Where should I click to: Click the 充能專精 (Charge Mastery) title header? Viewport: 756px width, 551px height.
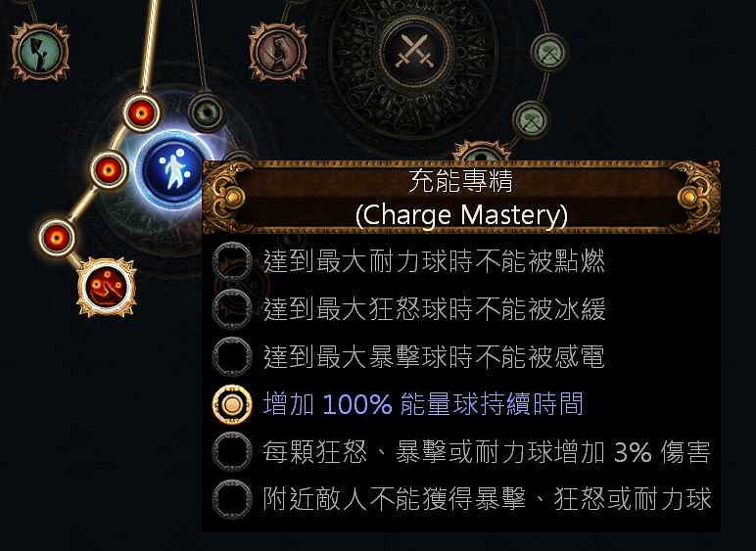tap(461, 198)
